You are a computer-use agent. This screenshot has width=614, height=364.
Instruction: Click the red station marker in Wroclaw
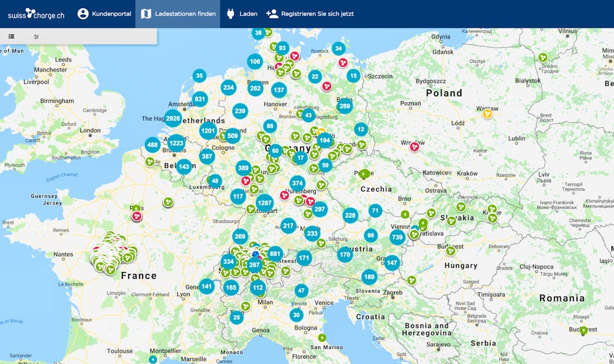pyautogui.click(x=414, y=147)
